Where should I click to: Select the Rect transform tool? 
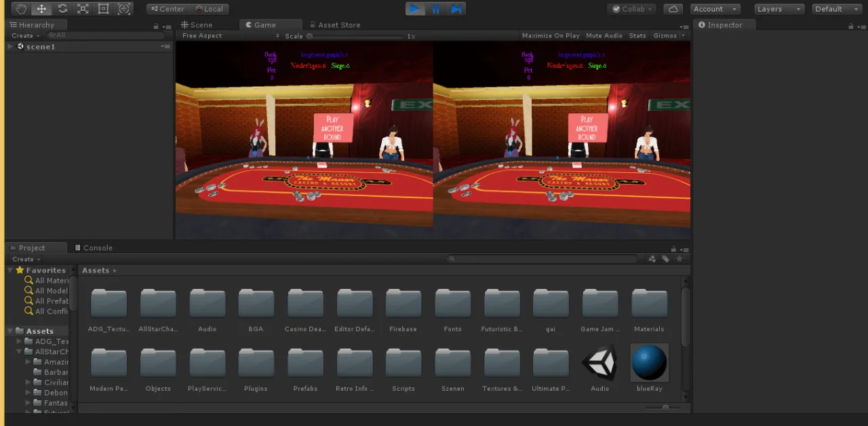(x=104, y=9)
